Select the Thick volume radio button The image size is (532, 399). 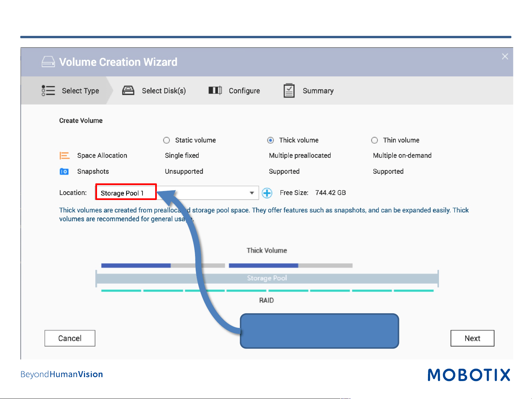[270, 140]
